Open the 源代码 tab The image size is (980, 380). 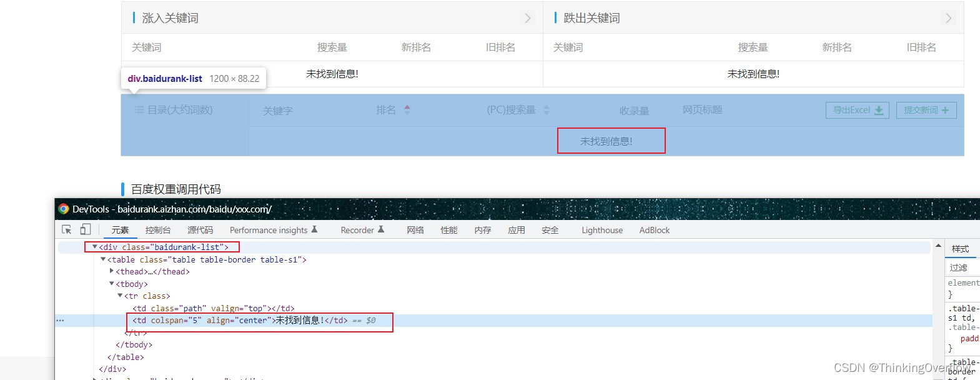click(x=200, y=230)
